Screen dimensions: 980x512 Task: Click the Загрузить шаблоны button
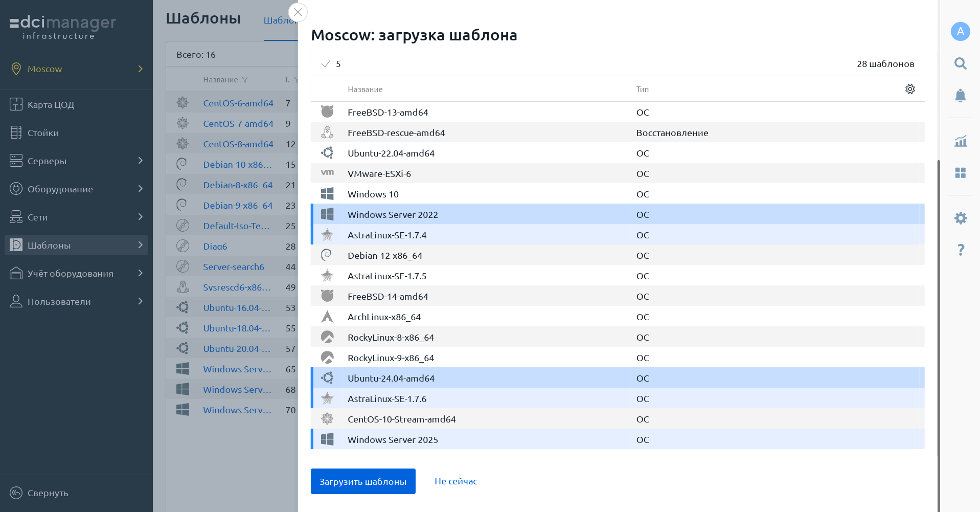(x=363, y=481)
